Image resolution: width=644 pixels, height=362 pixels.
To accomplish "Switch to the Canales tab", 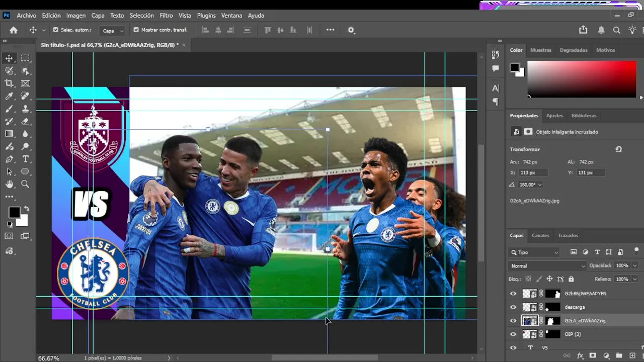I will pos(540,235).
